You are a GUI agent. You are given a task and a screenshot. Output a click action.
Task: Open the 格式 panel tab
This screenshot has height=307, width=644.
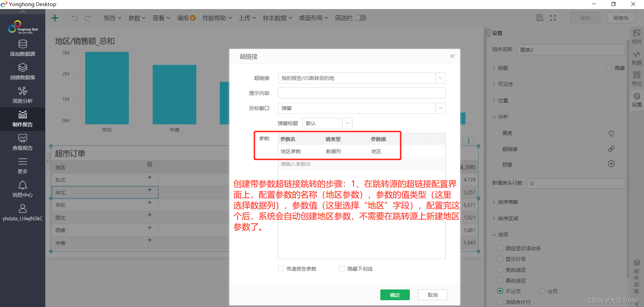637,79
